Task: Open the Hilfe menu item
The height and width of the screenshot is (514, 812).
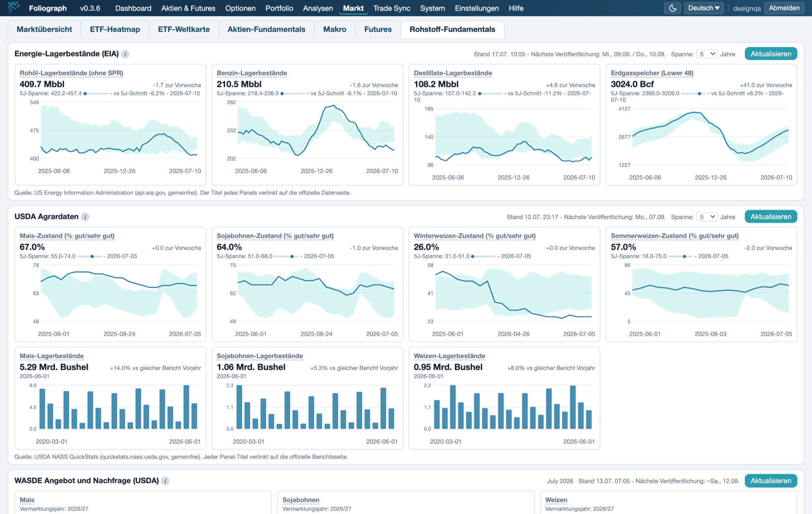Action: pyautogui.click(x=516, y=8)
